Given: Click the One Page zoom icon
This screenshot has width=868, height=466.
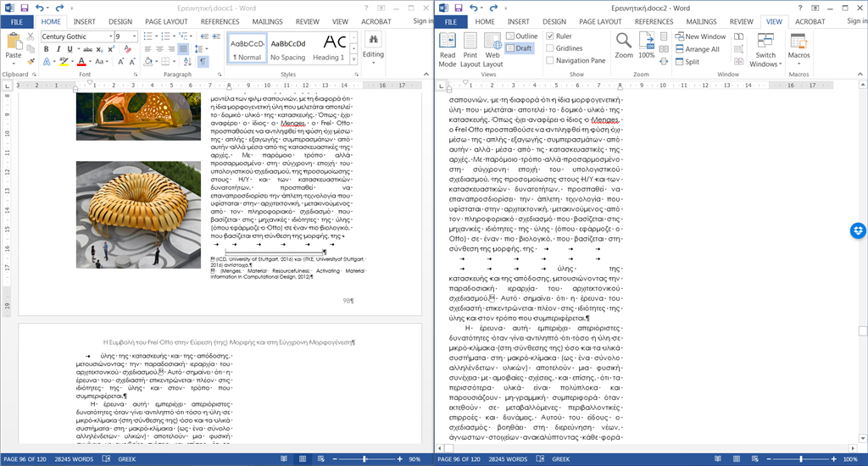Looking at the screenshot, I should click(x=664, y=36).
